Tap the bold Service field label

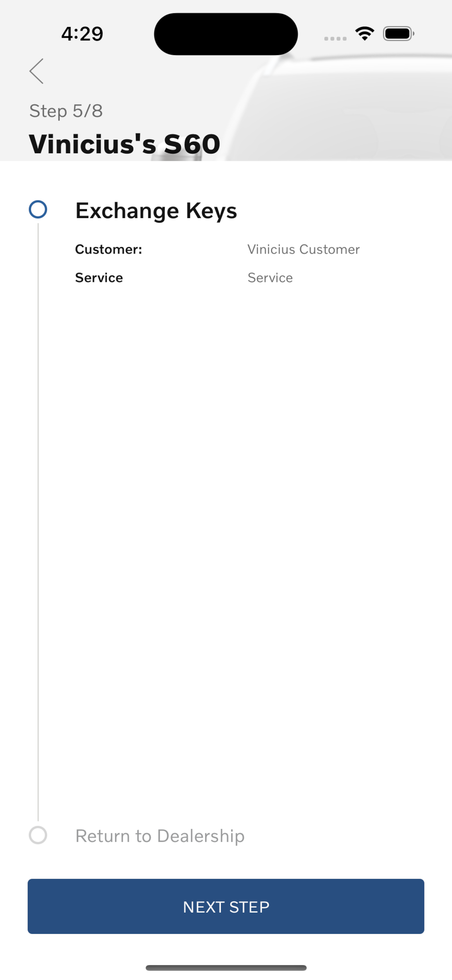[x=99, y=278]
